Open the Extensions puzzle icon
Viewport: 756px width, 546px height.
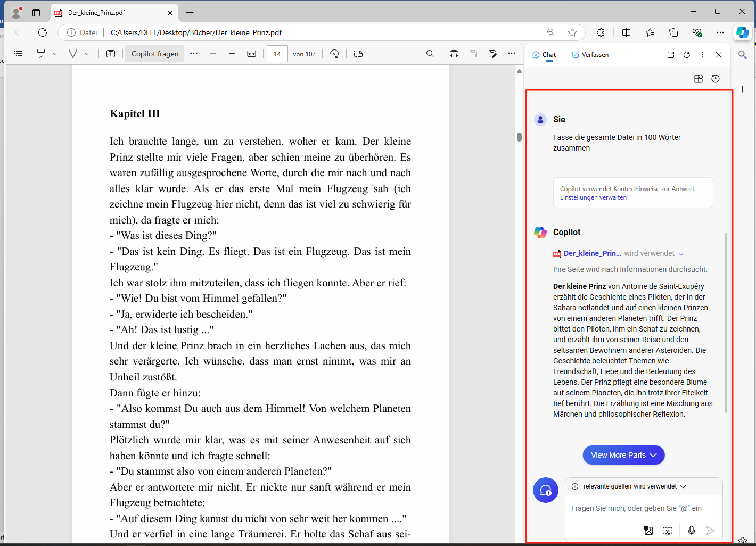pos(601,32)
